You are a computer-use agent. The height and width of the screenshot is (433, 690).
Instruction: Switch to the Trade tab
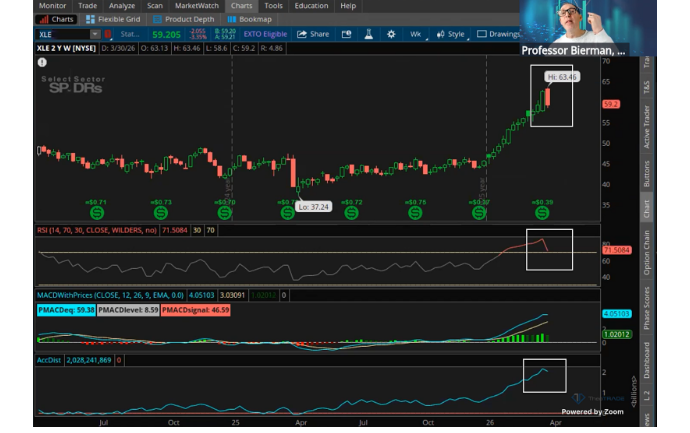click(88, 6)
